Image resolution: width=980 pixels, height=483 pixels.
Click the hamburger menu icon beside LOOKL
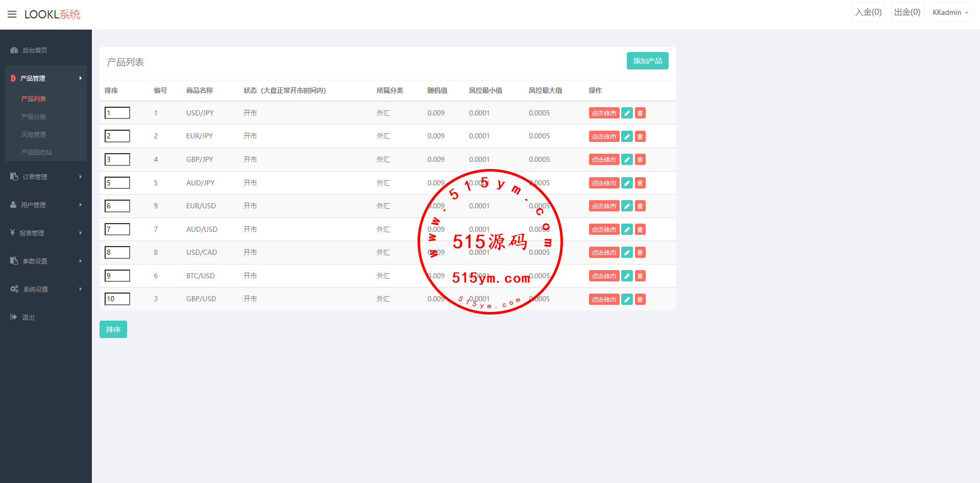pyautogui.click(x=12, y=14)
